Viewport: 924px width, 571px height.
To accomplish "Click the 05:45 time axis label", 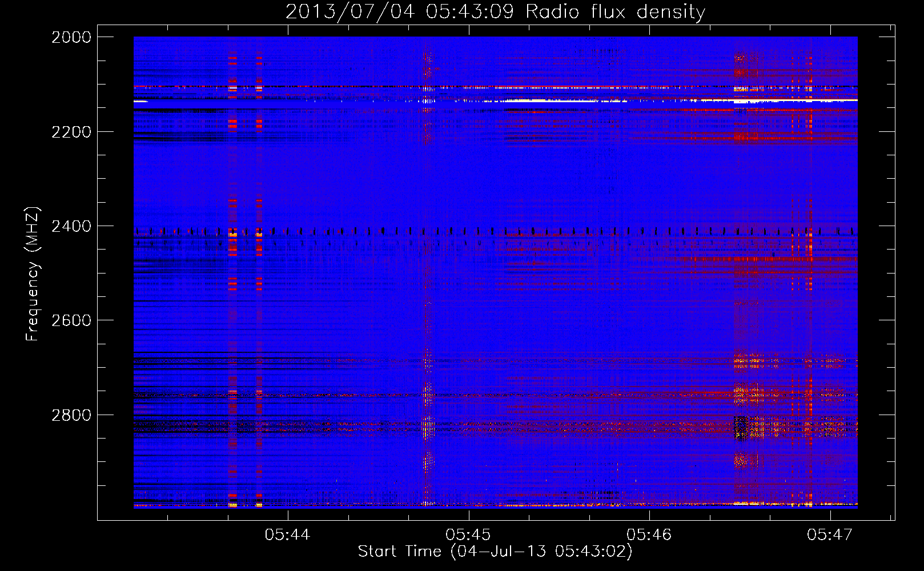I will (468, 534).
